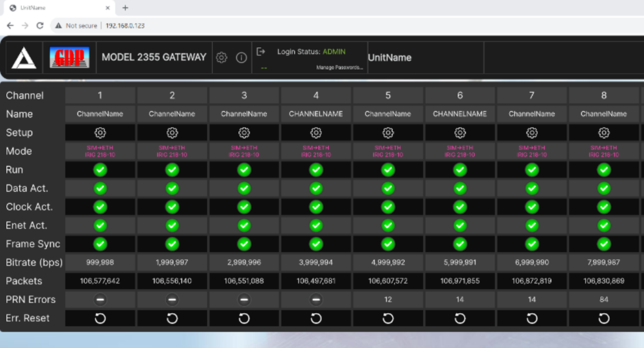644x348 pixels.
Task: Click channel number 3 header
Action: click(244, 95)
